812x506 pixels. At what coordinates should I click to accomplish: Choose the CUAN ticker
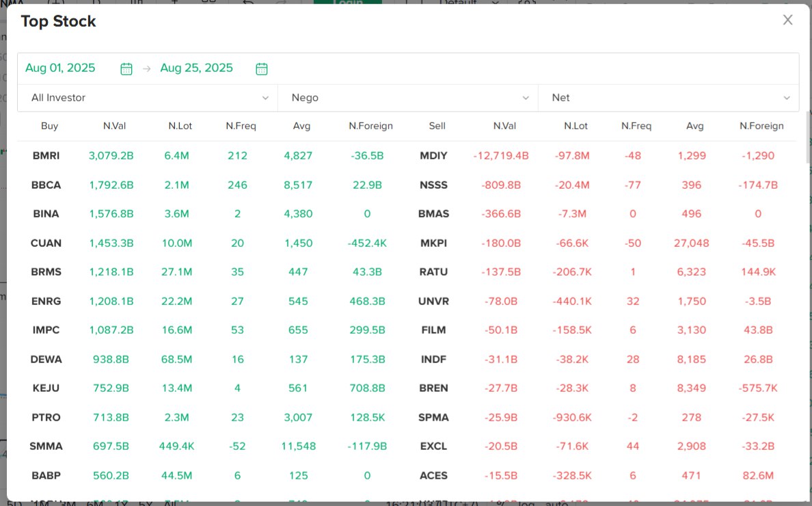[46, 243]
